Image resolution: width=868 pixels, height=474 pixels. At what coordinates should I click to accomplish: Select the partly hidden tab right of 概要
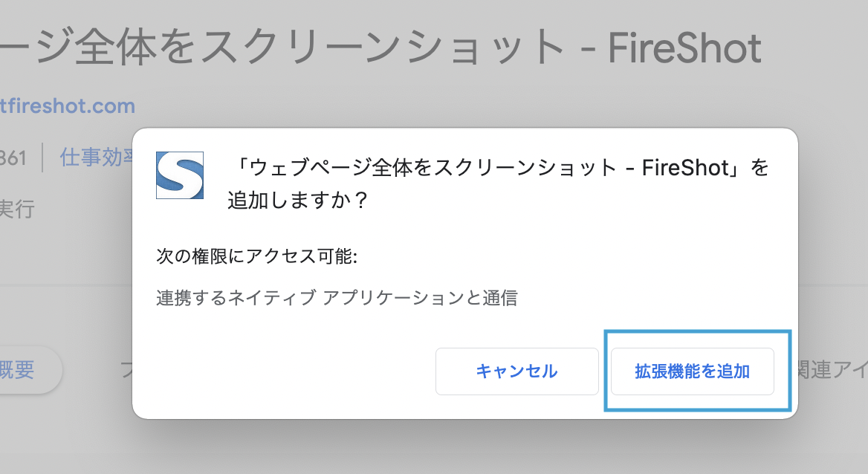[x=126, y=369]
